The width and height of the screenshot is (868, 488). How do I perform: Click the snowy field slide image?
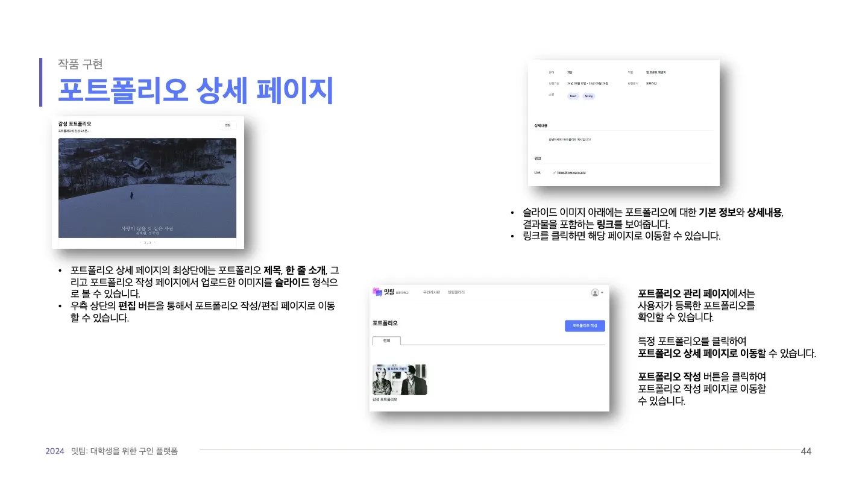pos(147,188)
